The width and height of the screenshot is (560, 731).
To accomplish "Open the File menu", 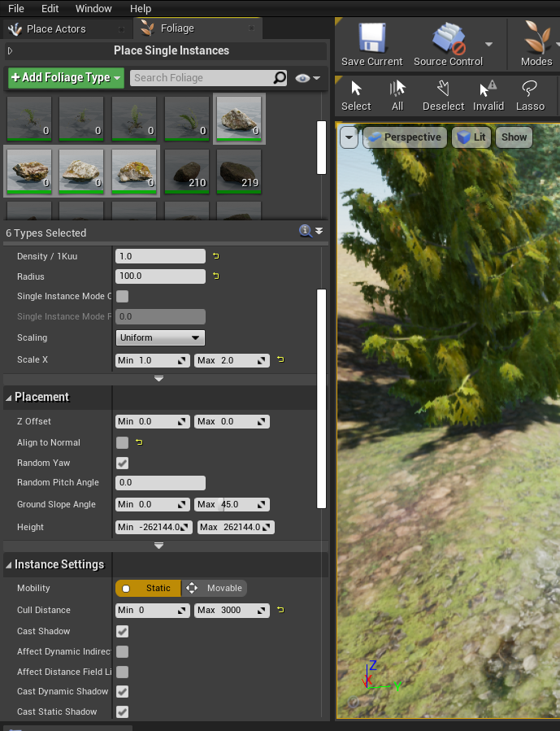I will pos(15,8).
